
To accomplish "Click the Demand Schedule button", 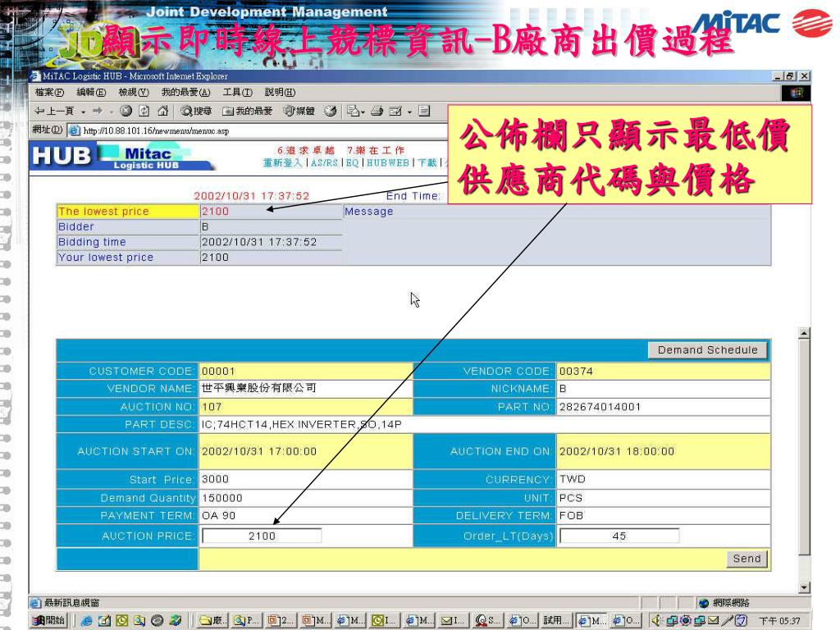I will (x=708, y=349).
